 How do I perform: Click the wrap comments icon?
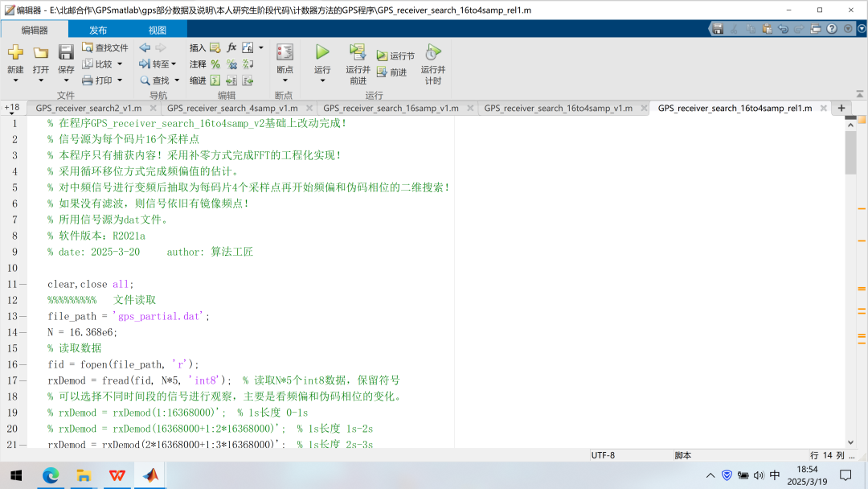(x=248, y=64)
